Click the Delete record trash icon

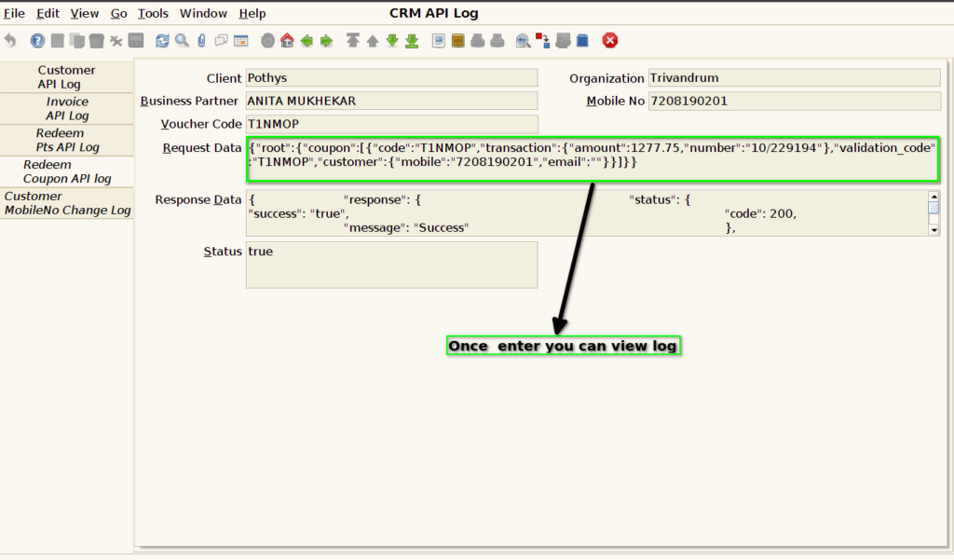coord(96,41)
